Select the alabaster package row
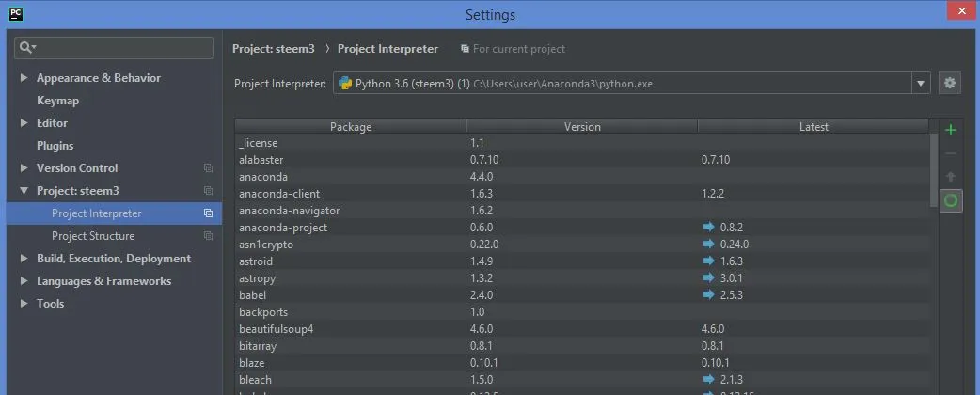 click(x=582, y=160)
